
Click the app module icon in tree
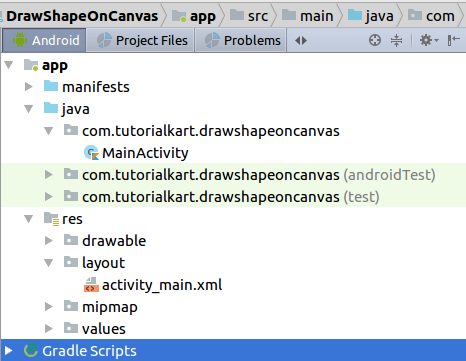[31, 65]
